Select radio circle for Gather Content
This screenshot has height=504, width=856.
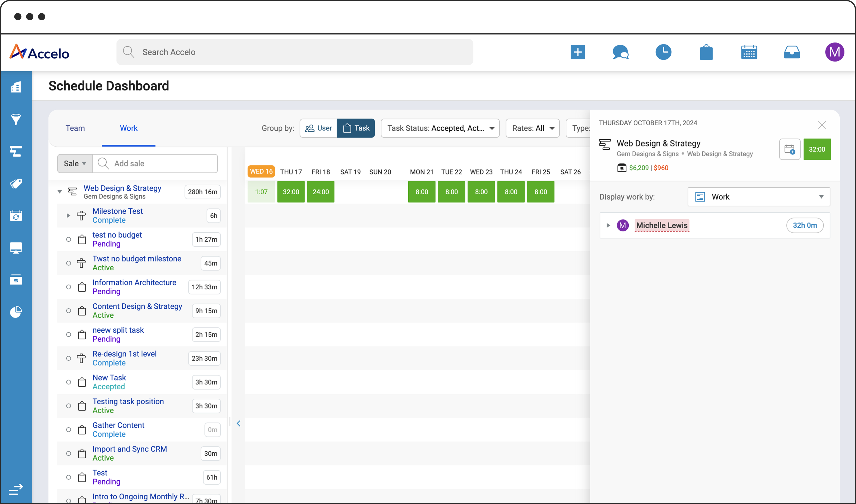click(x=69, y=430)
